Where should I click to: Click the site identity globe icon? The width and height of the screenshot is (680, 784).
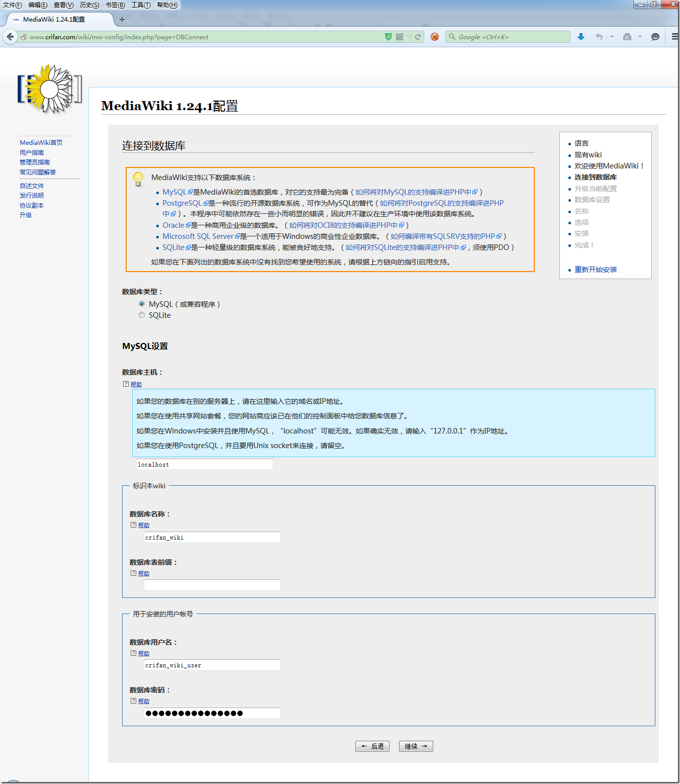(x=23, y=37)
